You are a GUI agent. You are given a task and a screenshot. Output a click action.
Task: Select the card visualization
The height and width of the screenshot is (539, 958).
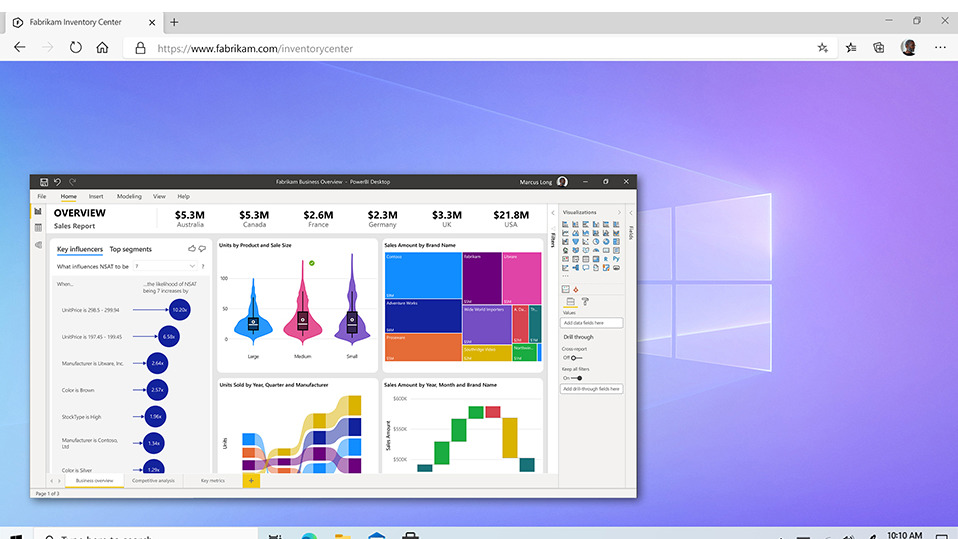tap(606, 250)
